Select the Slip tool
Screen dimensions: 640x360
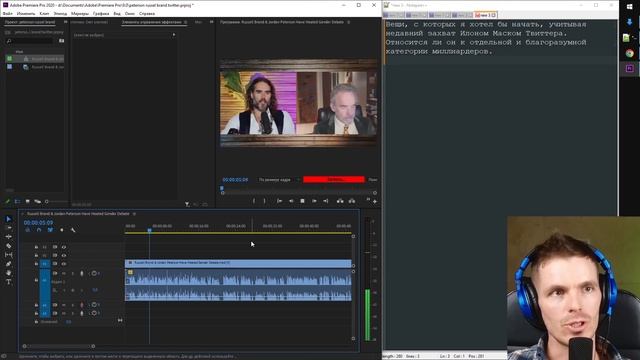[x=9, y=255]
